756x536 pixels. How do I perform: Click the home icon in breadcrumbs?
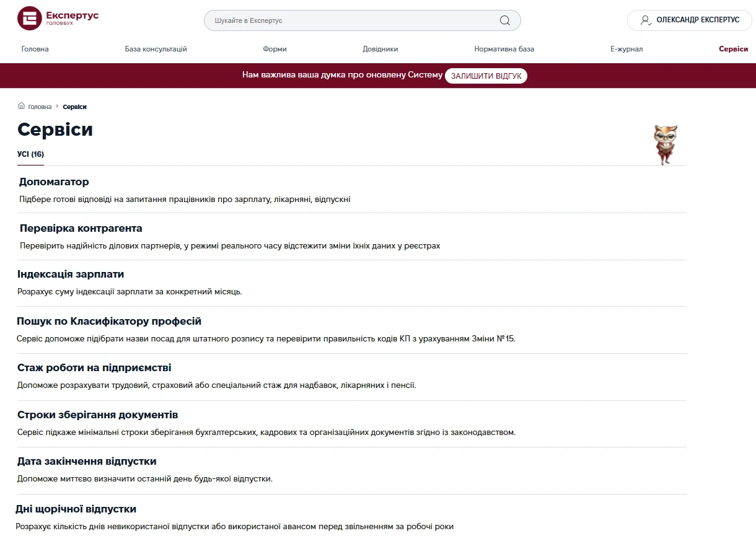[22, 107]
